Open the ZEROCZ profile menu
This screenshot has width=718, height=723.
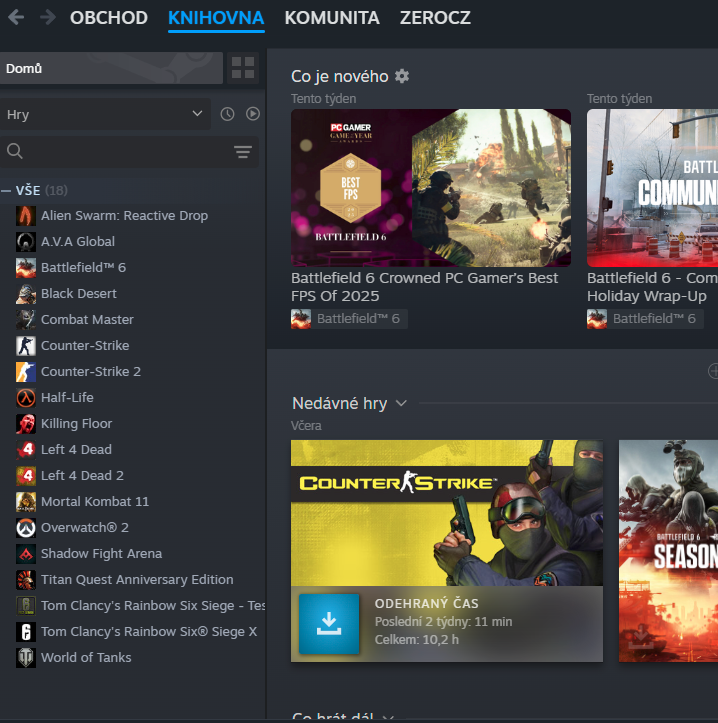[x=435, y=18]
